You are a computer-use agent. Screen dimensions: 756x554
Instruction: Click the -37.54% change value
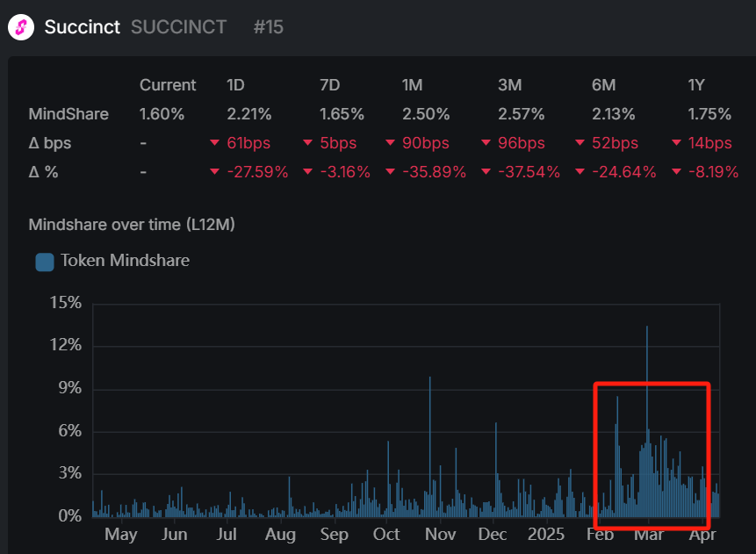(x=529, y=172)
